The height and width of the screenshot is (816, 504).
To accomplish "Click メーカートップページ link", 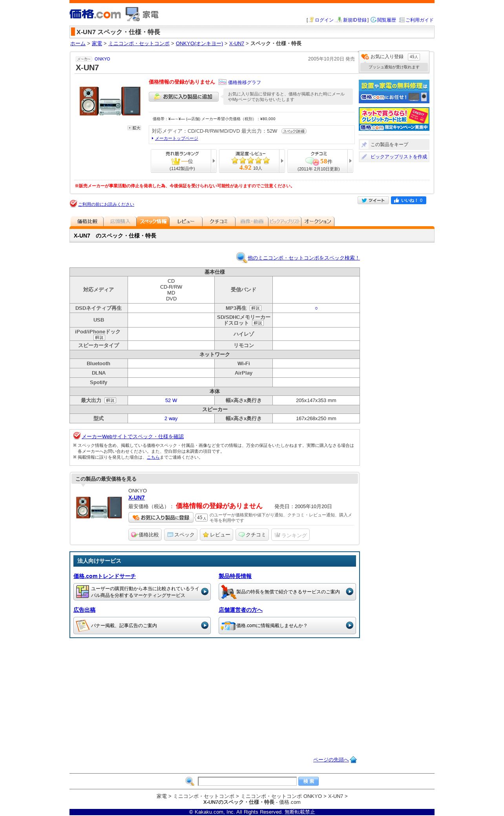I will click(x=177, y=138).
